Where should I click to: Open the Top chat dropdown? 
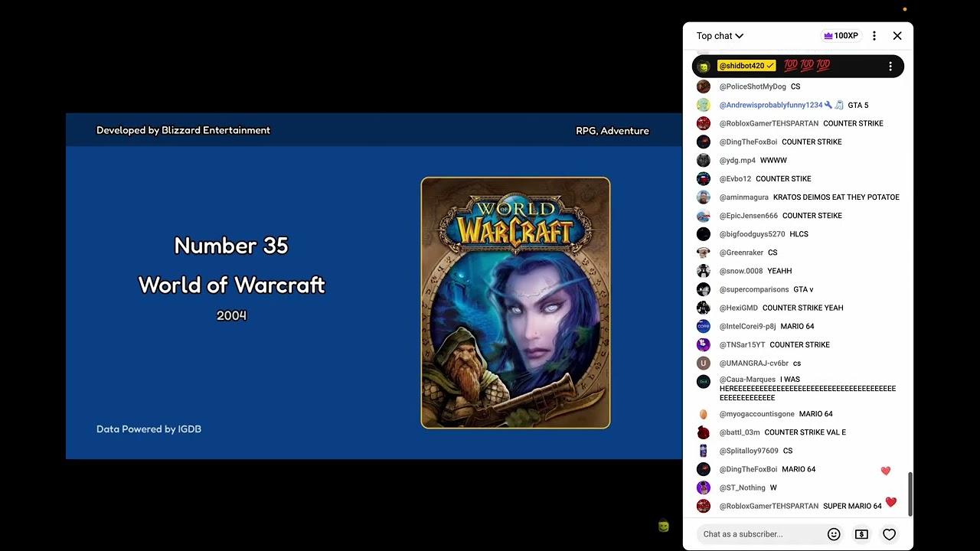(x=720, y=36)
